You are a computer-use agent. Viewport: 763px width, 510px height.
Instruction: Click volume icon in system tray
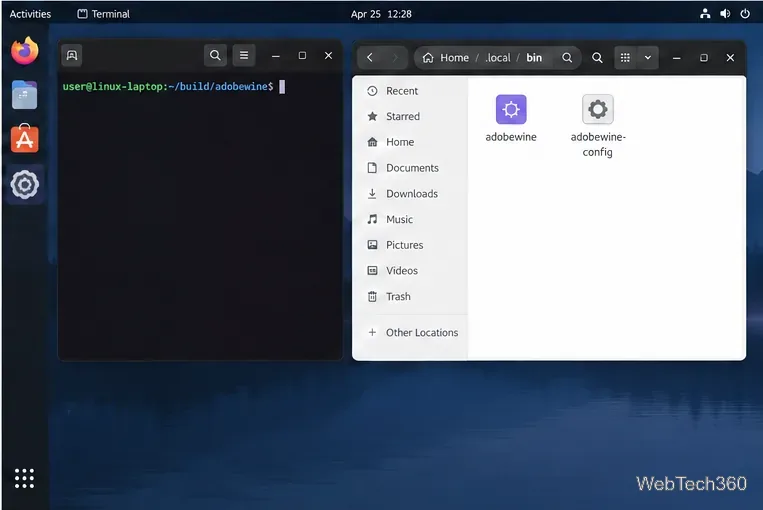725,14
